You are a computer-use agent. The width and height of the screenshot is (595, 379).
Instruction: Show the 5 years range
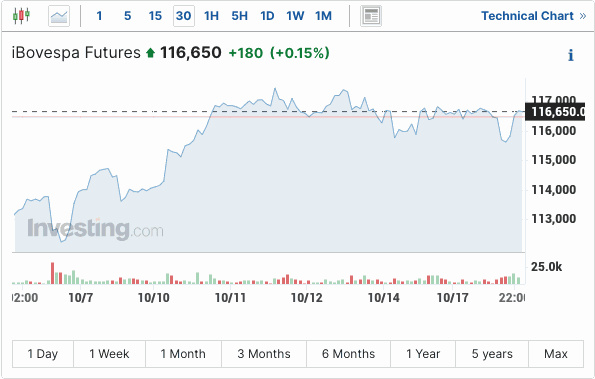click(x=492, y=354)
